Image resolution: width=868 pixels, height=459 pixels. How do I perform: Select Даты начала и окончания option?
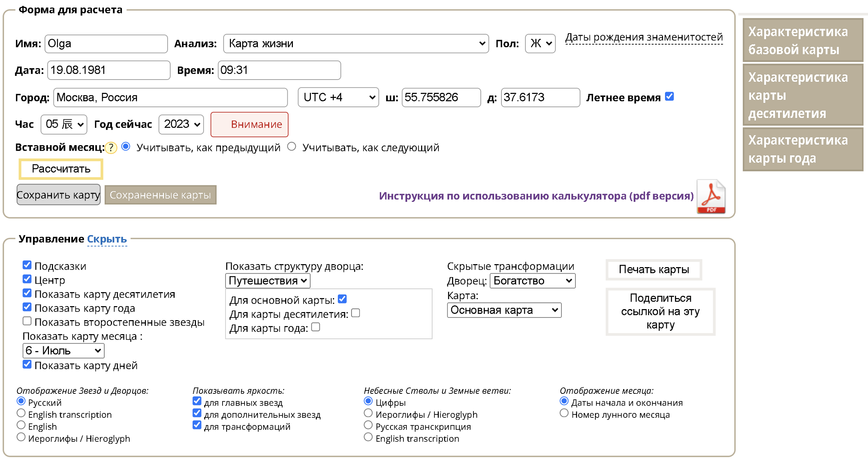point(564,401)
